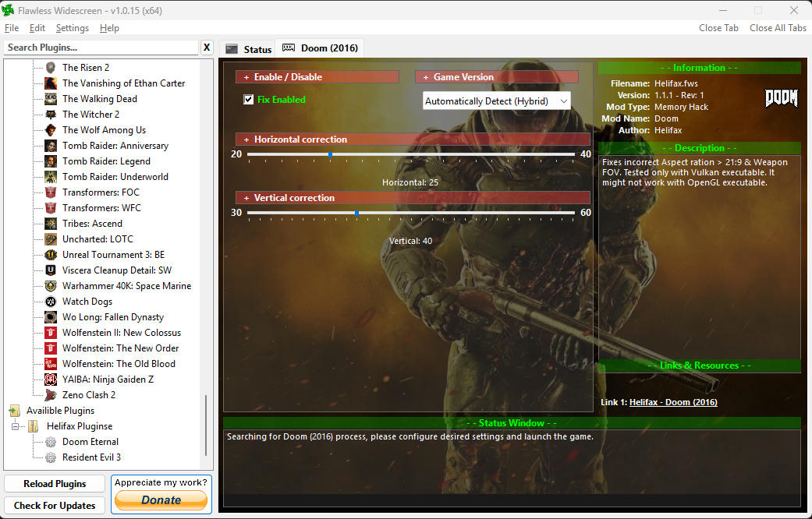Click the Unreal Tournament 3 icon
The height and width of the screenshot is (519, 812).
point(51,255)
